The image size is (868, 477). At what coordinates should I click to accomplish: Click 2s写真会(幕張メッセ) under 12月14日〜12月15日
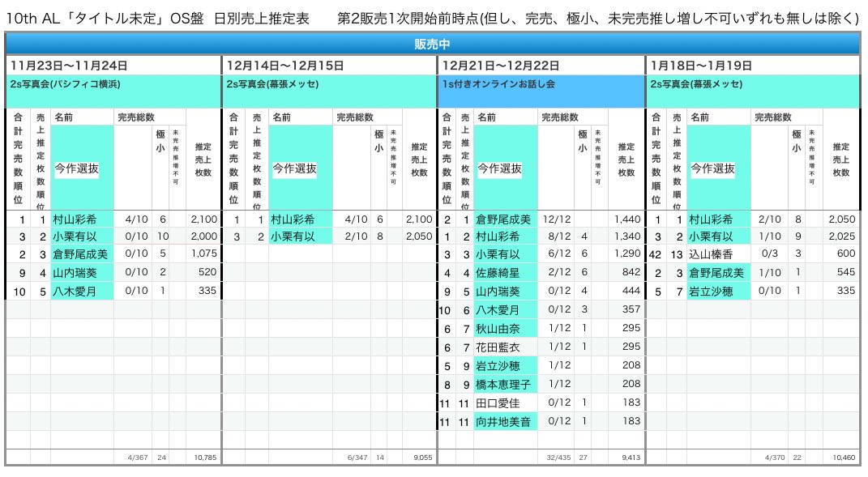[273, 84]
